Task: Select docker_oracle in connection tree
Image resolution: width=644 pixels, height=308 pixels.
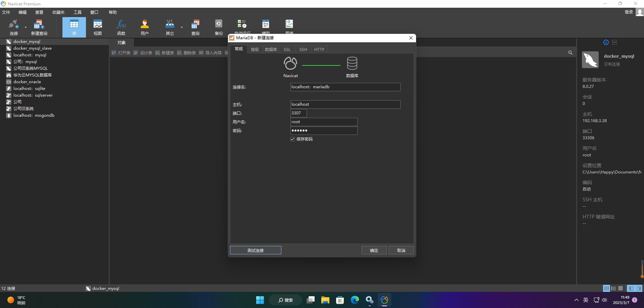Action: [27, 82]
